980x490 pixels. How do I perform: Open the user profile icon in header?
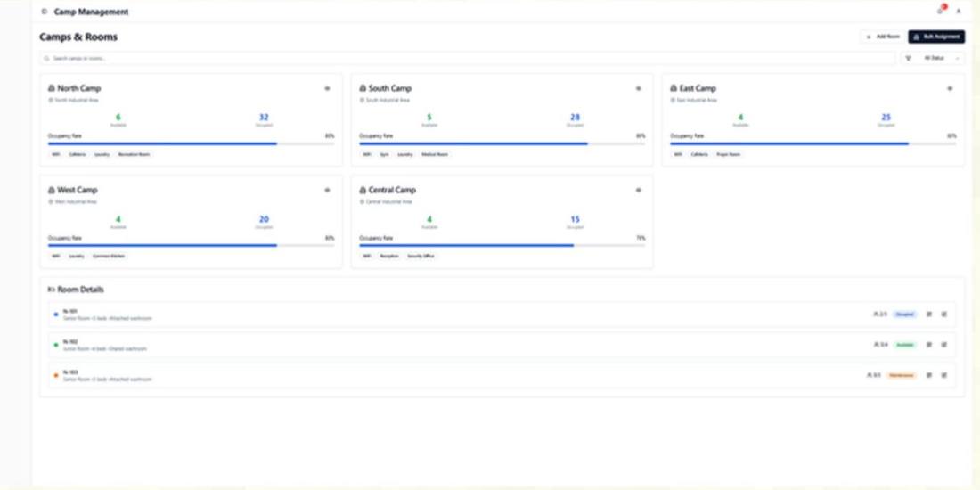click(959, 12)
